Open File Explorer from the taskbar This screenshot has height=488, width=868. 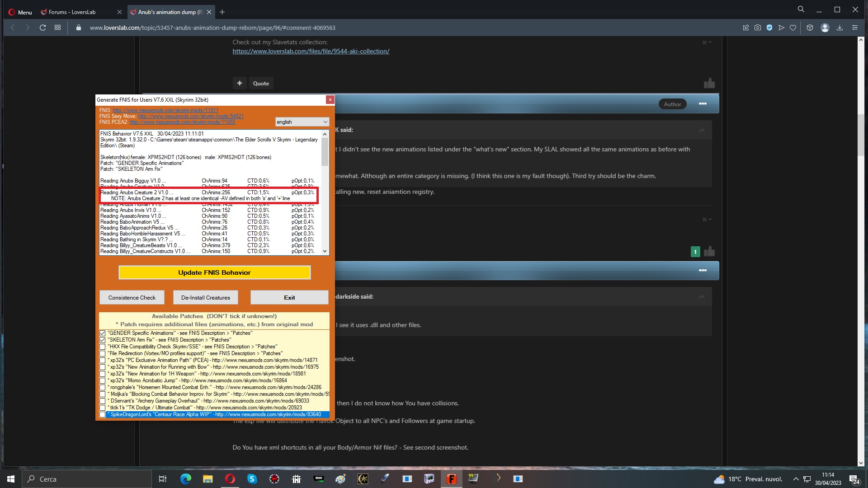(x=208, y=479)
